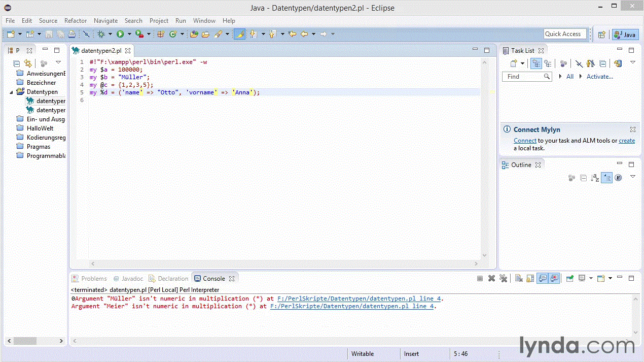Toggle Sort alphabetically in Outline
Screen dimensions: 644x362
click(x=595, y=178)
